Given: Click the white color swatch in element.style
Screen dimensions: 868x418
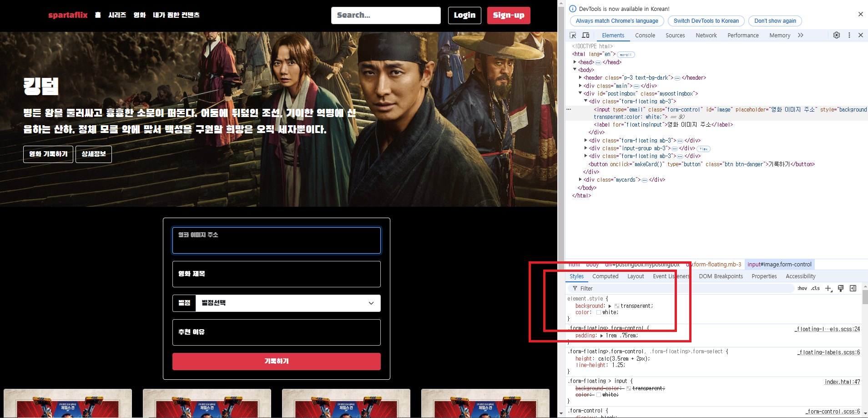Looking at the screenshot, I should [x=599, y=312].
